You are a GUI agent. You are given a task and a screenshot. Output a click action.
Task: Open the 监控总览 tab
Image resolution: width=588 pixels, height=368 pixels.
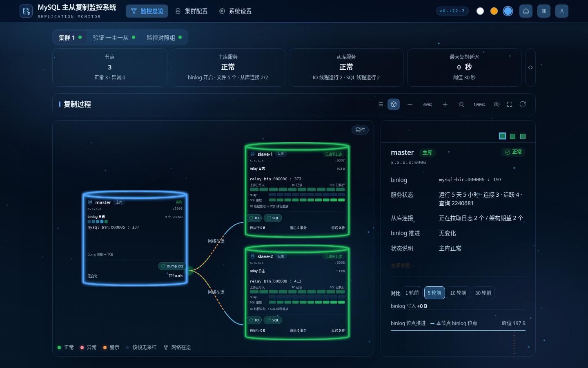(x=147, y=11)
